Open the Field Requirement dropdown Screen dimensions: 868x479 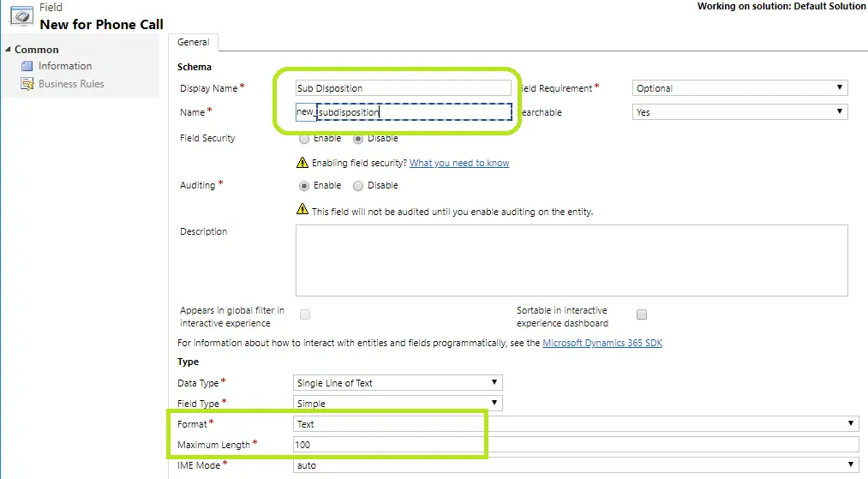point(739,88)
